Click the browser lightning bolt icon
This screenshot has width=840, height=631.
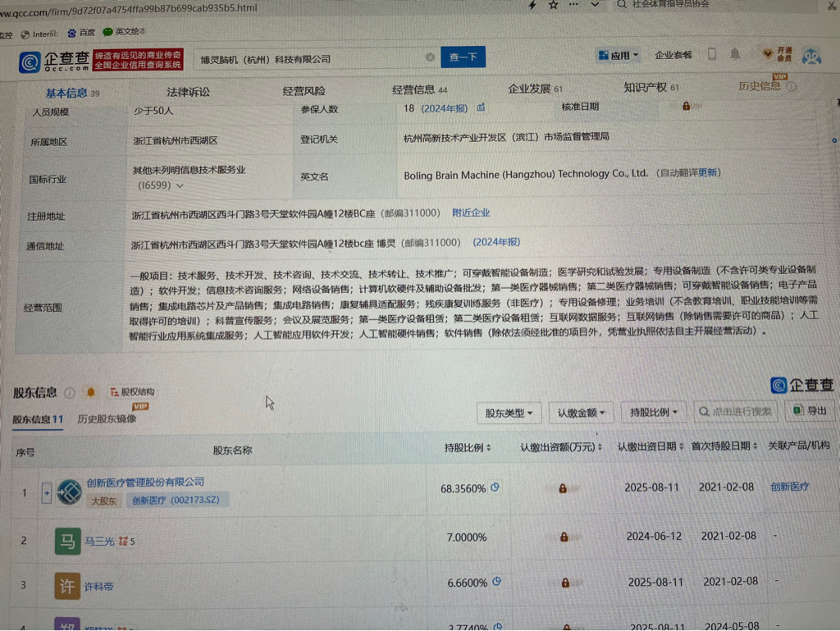[x=532, y=5]
